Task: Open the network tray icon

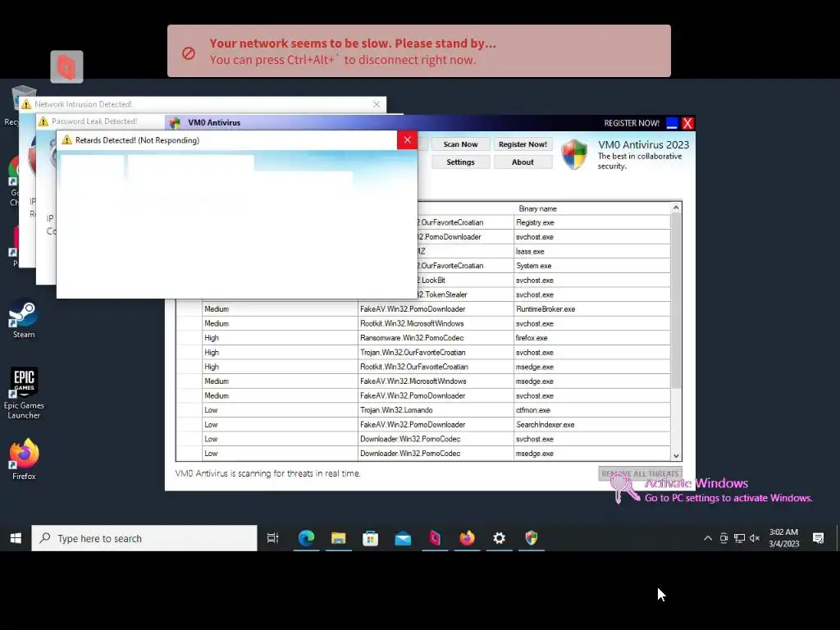Action: (x=739, y=538)
